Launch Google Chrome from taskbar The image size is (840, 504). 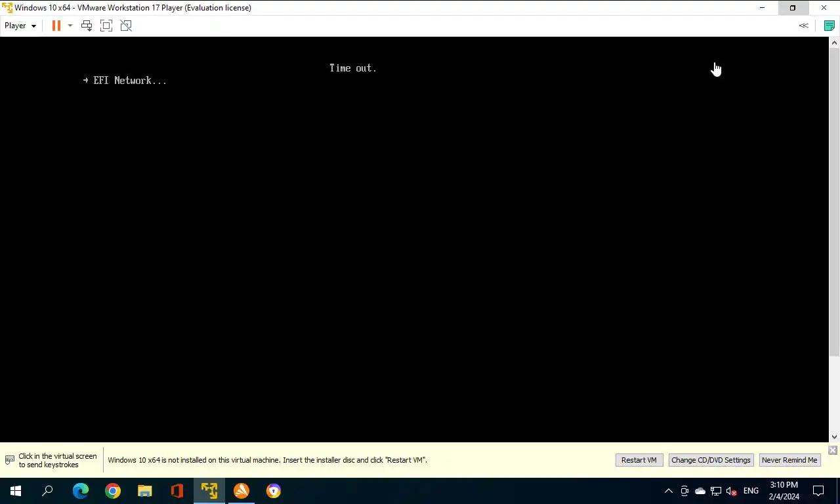[113, 491]
